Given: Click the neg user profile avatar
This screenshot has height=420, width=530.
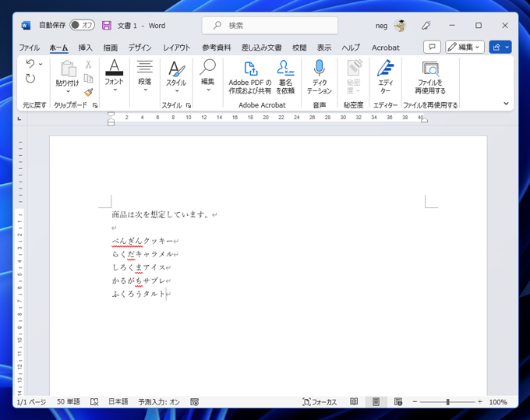Looking at the screenshot, I should coord(400,26).
